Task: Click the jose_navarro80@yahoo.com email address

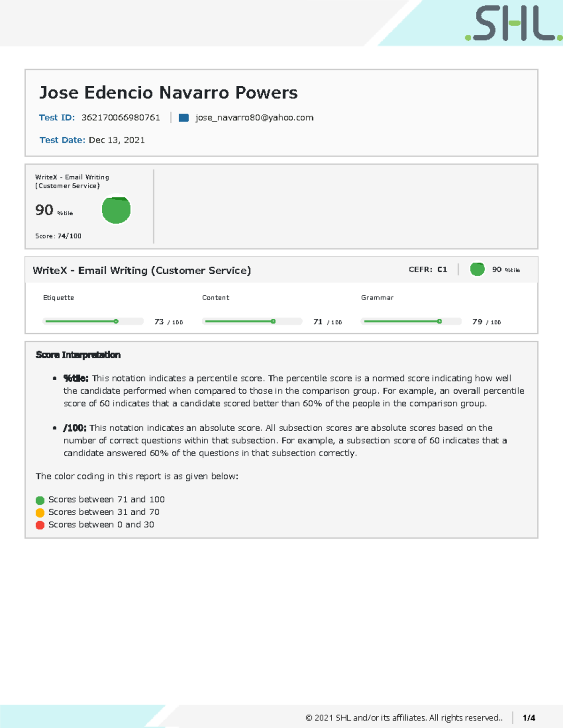Action: coord(254,118)
